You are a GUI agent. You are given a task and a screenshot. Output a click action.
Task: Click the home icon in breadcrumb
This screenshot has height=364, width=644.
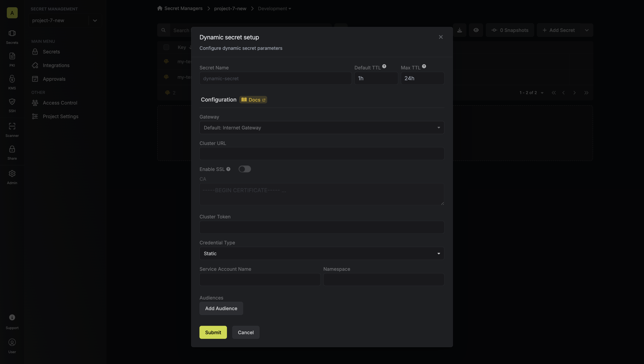pos(160,8)
